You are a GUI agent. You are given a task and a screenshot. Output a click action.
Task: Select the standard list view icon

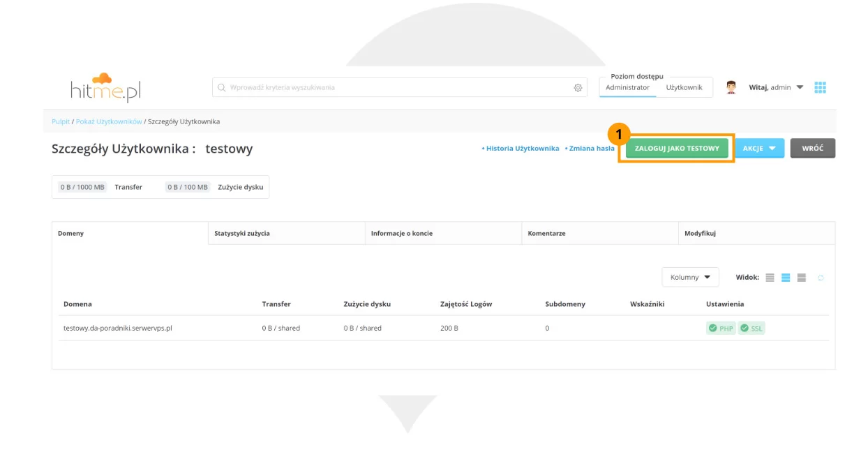pyautogui.click(x=786, y=278)
